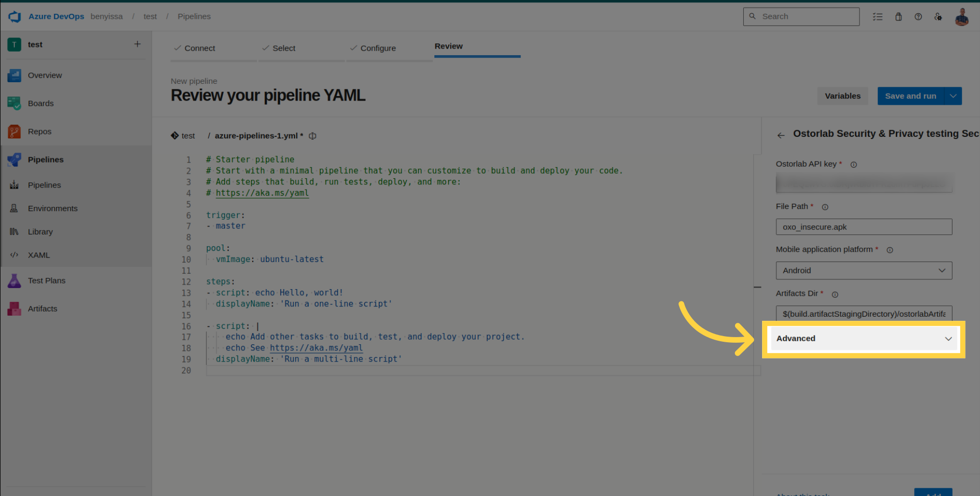Screen dimensions: 980x496
Task: Click the Search input field
Action: click(801, 16)
